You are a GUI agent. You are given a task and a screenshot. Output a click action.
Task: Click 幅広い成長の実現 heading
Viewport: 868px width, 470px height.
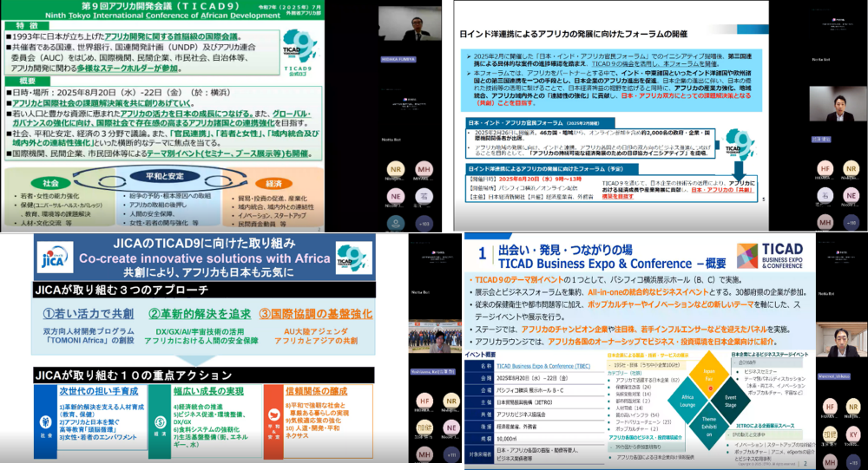(208, 391)
